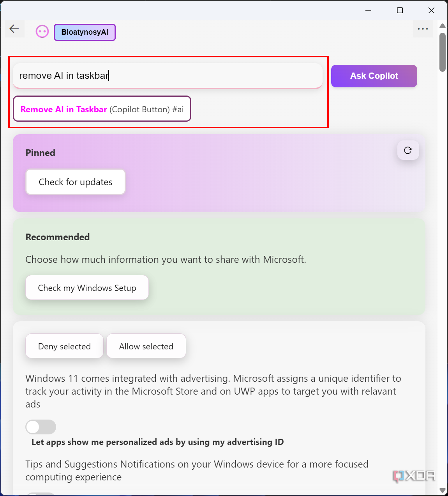Click the scrollbar up arrow
Image resolution: width=448 pixels, height=496 pixels.
pyautogui.click(x=442, y=26)
